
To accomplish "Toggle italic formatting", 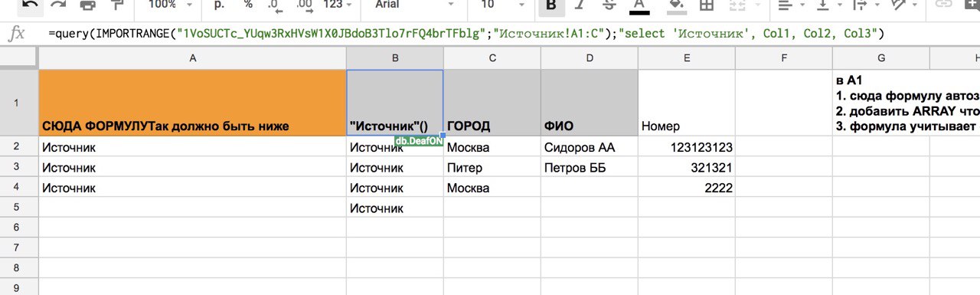I will pos(580,5).
